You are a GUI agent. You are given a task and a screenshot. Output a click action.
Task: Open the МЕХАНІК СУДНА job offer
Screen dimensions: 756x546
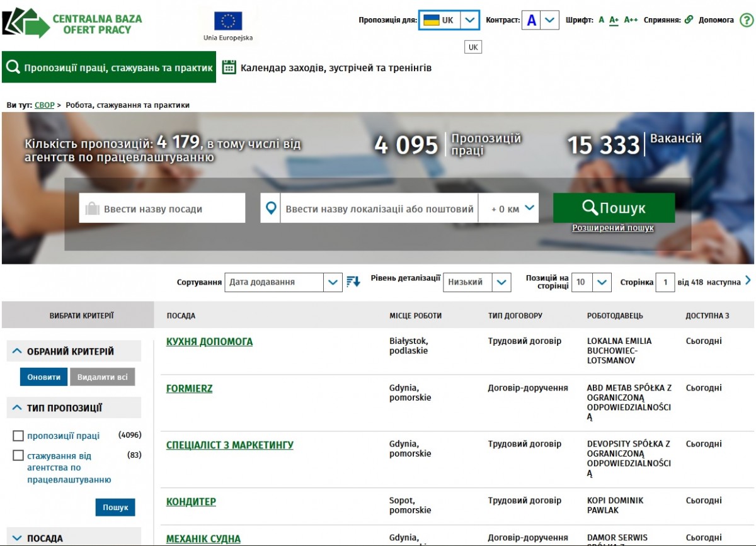(203, 539)
